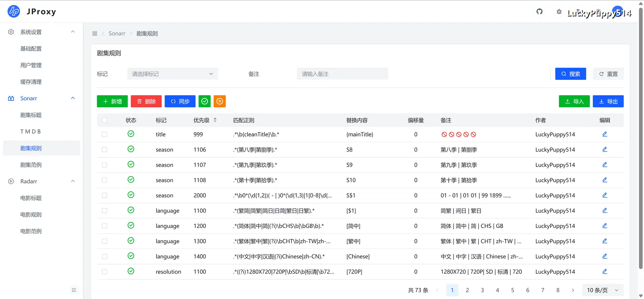Click the blue 搜索 search button
The image size is (644, 299).
[571, 74]
